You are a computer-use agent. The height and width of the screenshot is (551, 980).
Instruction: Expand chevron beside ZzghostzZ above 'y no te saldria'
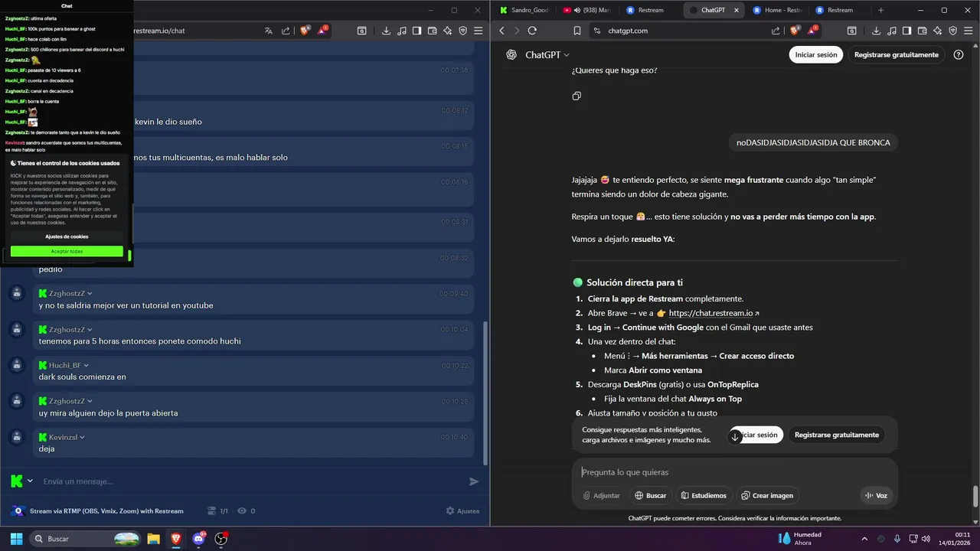tap(90, 293)
